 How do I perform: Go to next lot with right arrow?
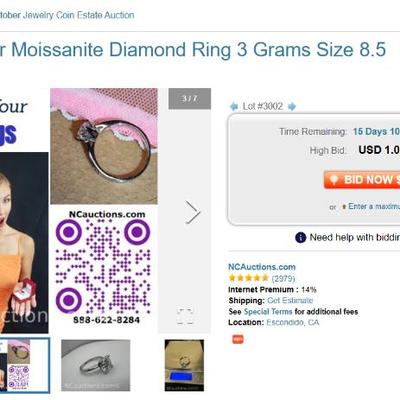click(292, 107)
